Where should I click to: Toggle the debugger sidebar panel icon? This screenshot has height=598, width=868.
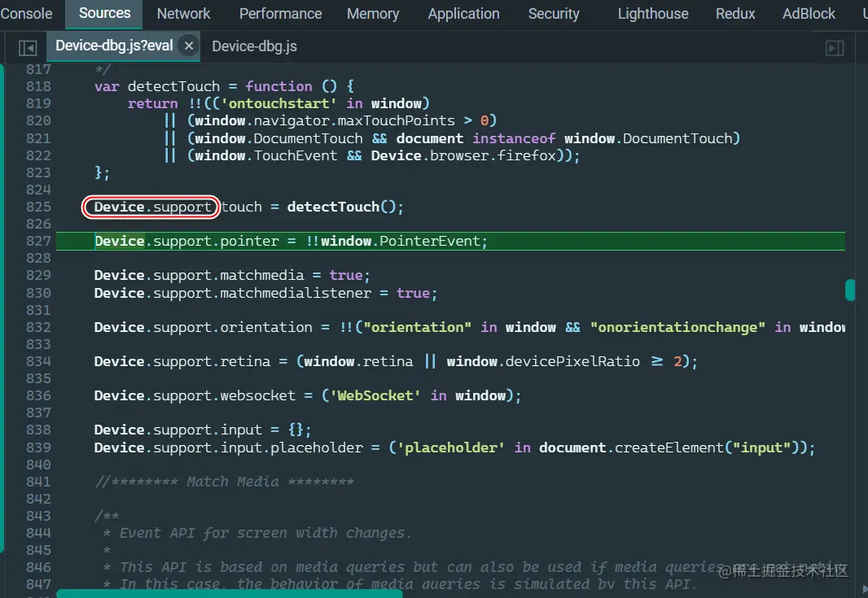point(835,47)
